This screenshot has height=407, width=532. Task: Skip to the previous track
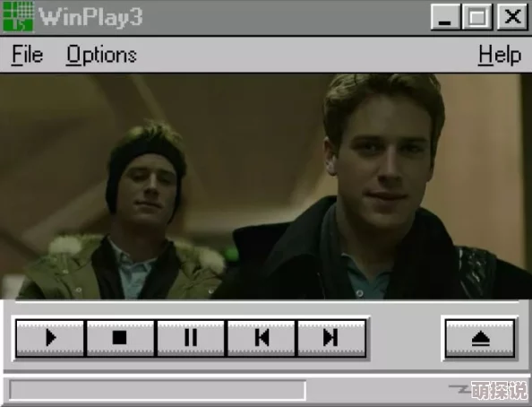pyautogui.click(x=262, y=338)
